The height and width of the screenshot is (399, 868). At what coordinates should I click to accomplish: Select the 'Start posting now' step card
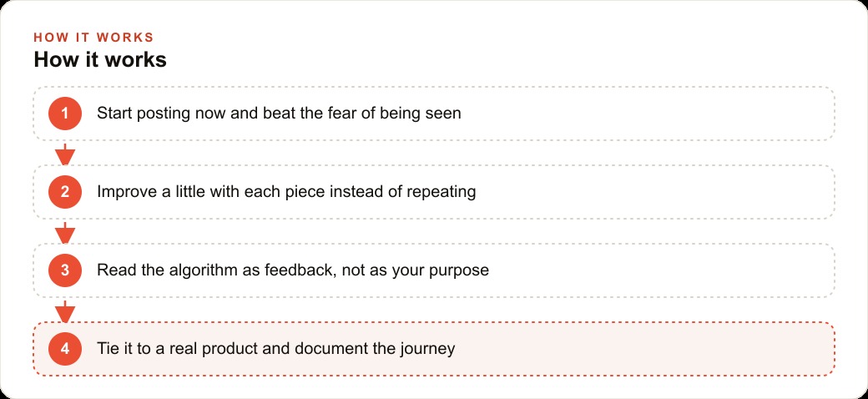[x=434, y=114]
